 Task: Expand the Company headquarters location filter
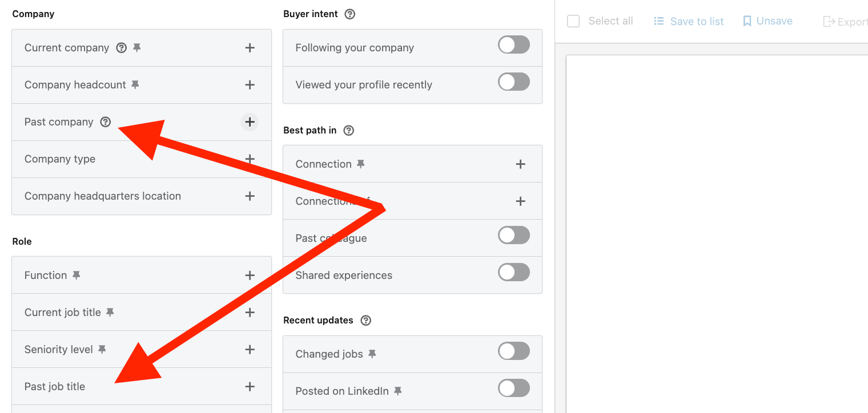click(250, 196)
